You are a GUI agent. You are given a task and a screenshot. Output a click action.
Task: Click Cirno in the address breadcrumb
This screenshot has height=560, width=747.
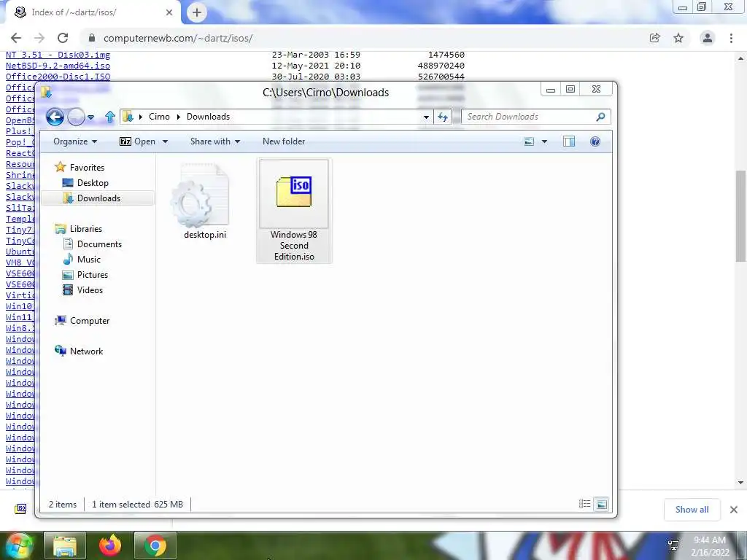(159, 117)
